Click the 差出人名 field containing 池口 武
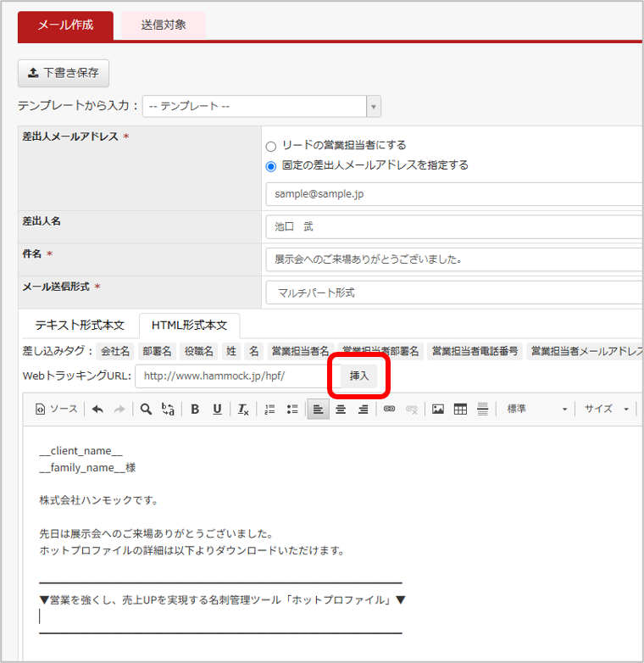Viewport: 644px width, 663px height. tap(454, 226)
